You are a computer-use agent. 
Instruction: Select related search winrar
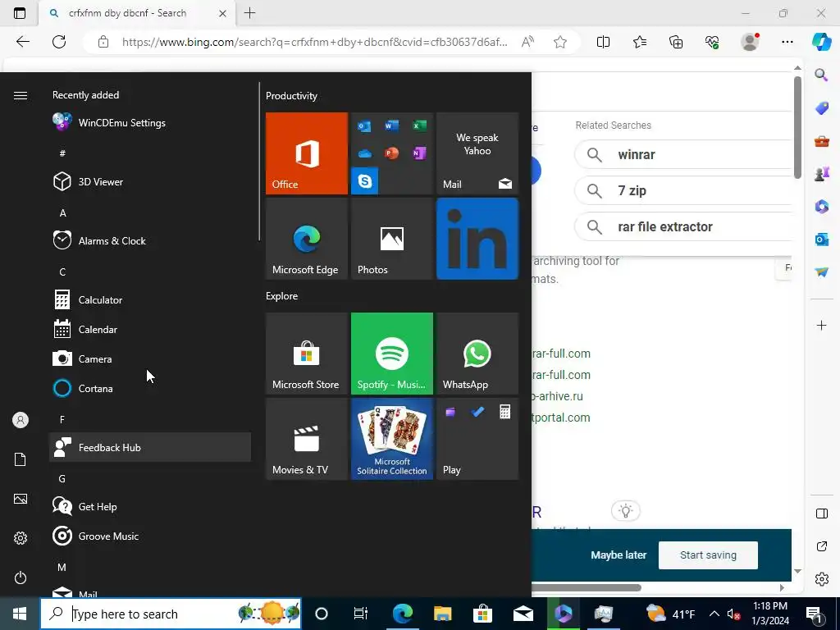[683, 154]
